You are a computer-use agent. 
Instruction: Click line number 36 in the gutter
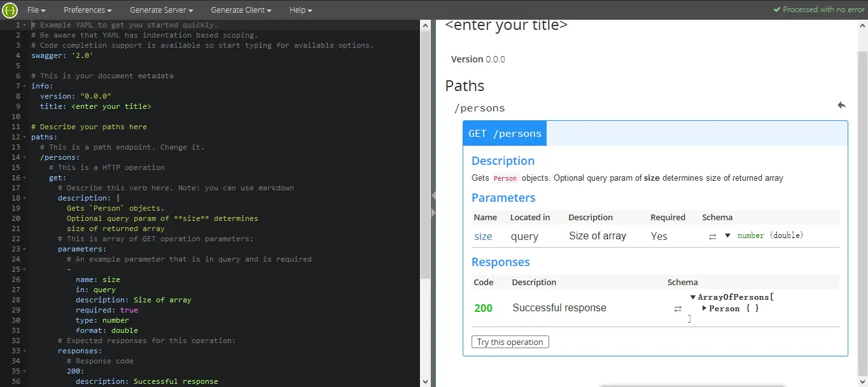point(16,381)
